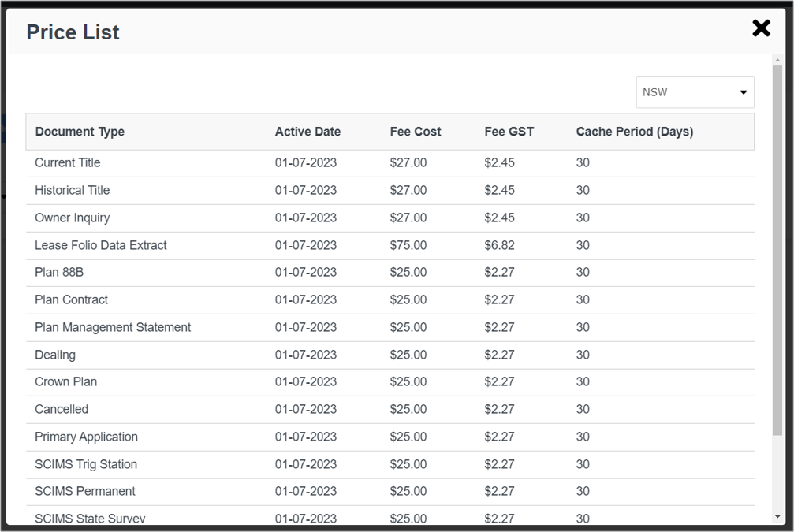The image size is (794, 532).
Task: Click Current Title's $27.00 fee cost
Action: 408,162
